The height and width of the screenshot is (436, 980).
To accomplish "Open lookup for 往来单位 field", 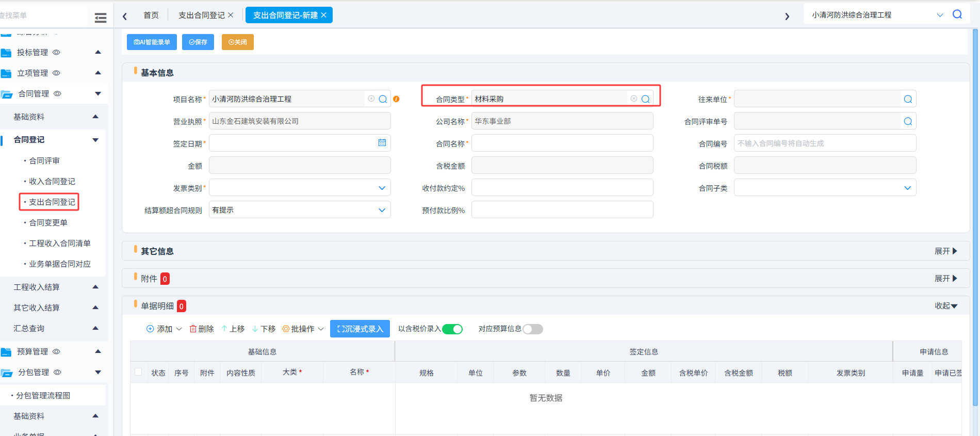I will (908, 99).
